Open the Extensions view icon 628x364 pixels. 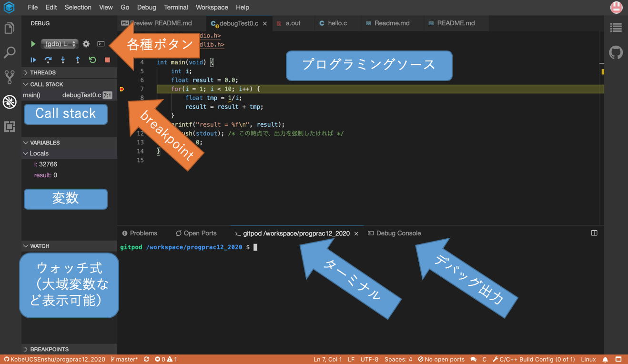(x=10, y=126)
